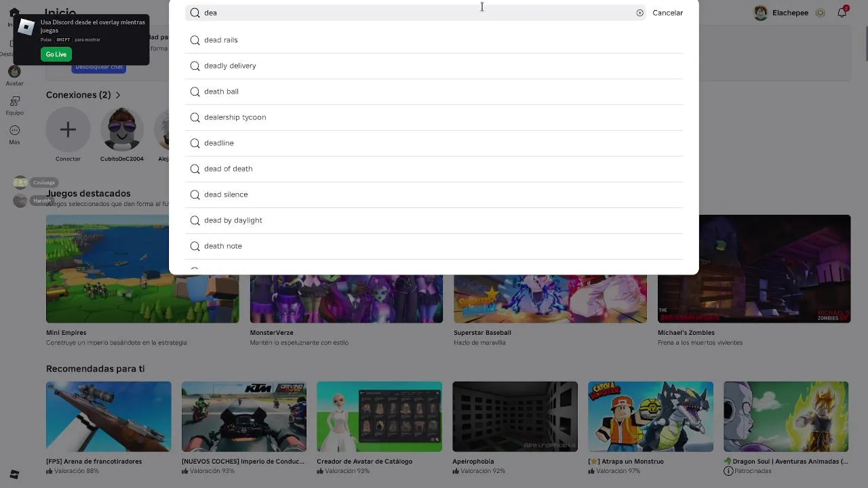Click the MonsterVerze title link
Screen dimensions: 868x488
click(271, 333)
